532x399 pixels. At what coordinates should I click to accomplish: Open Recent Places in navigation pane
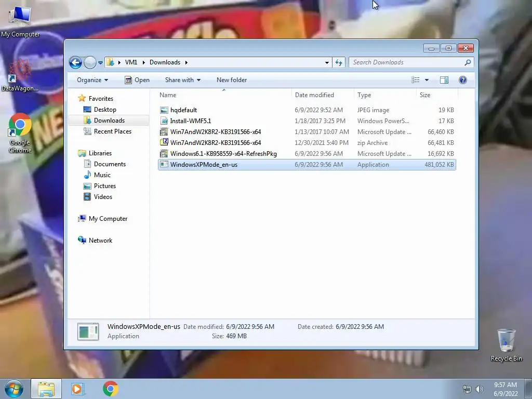click(x=112, y=131)
